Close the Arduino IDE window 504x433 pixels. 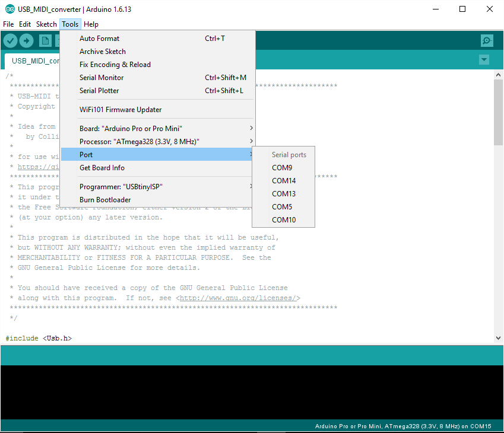point(489,9)
